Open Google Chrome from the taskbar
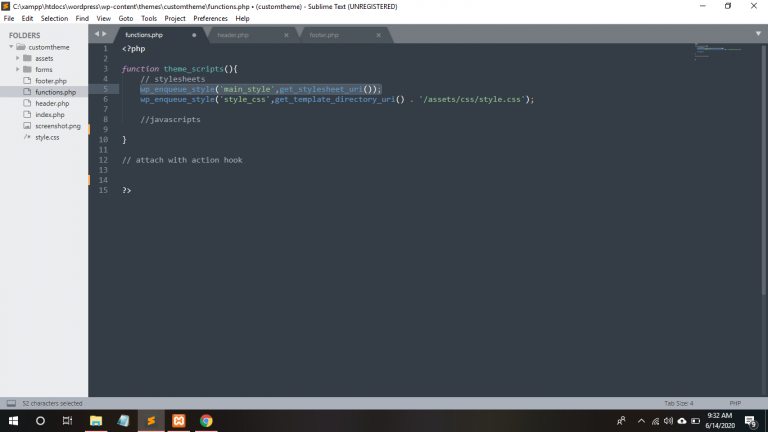 click(x=206, y=421)
